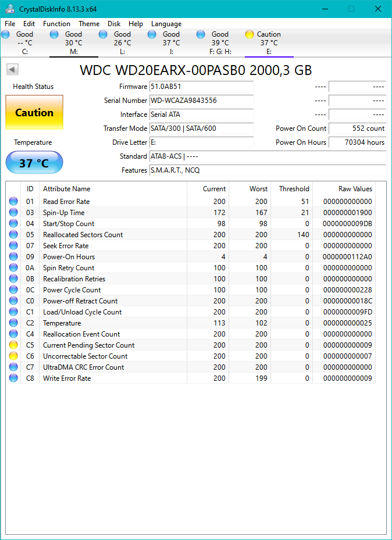Open the File menu

pos(10,24)
